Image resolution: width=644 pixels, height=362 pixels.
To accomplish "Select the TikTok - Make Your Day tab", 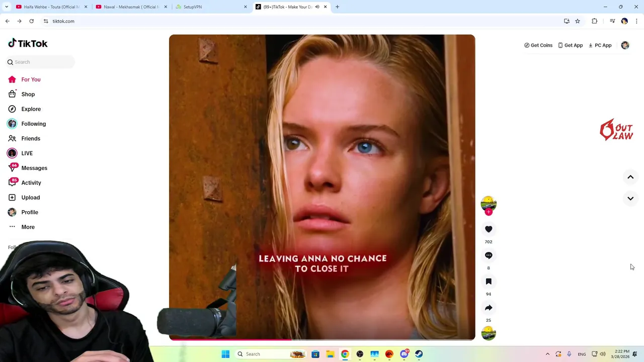I will (x=287, y=7).
